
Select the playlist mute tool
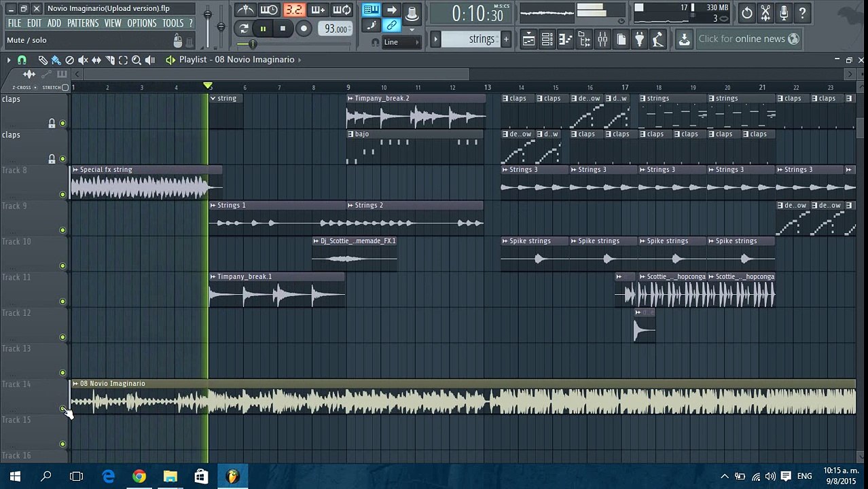click(x=83, y=60)
